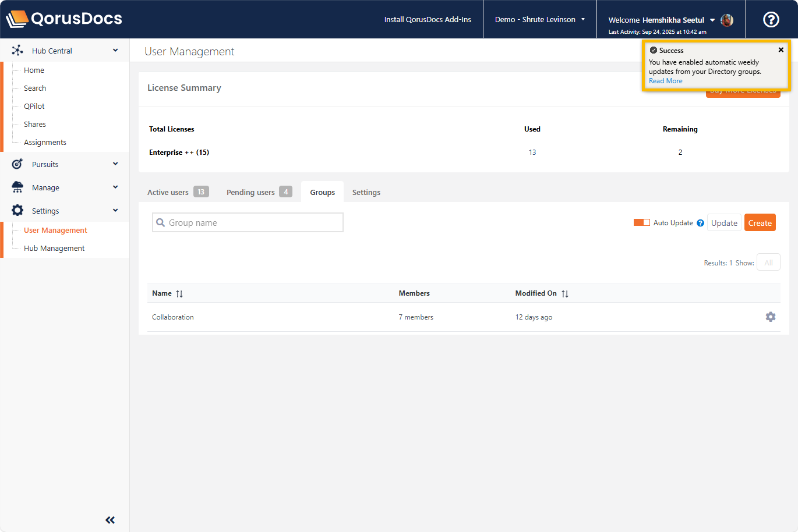Click the help question mark icon in header
The width and height of the screenshot is (798, 532).
coord(771,20)
